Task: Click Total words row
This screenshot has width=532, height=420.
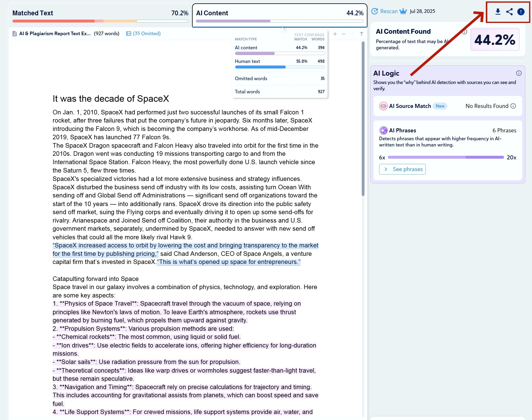Action: pyautogui.click(x=280, y=92)
